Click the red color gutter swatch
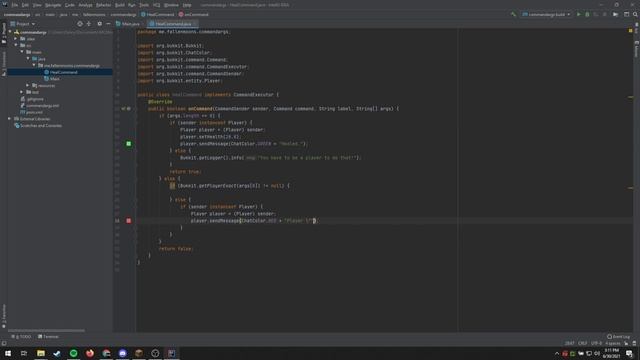640x360 pixels. point(129,220)
